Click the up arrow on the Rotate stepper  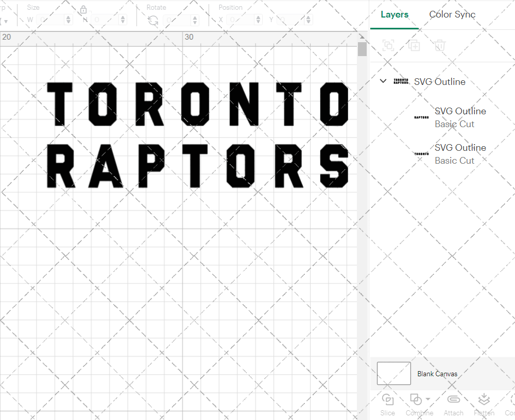click(194, 17)
